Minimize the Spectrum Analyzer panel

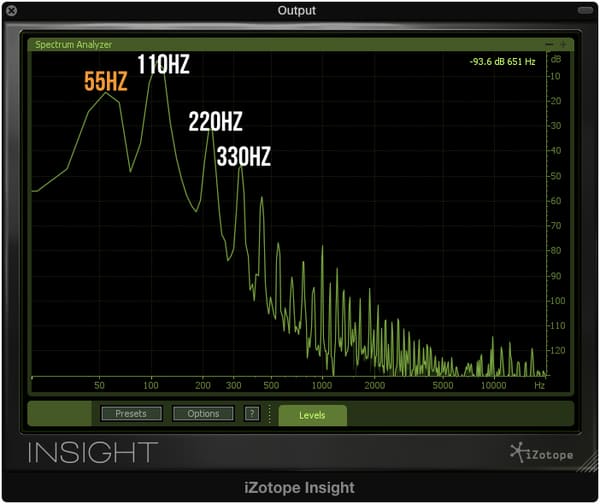(549, 45)
